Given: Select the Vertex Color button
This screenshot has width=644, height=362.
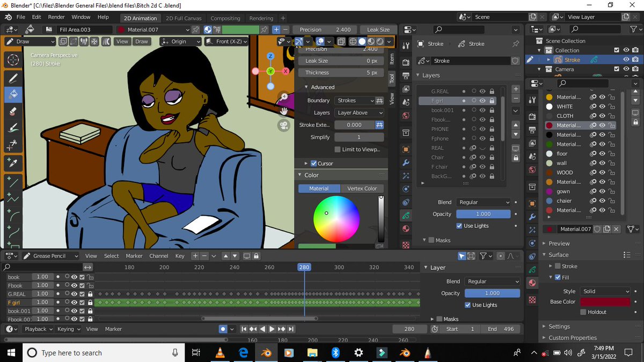Looking at the screenshot, I should (362, 188).
